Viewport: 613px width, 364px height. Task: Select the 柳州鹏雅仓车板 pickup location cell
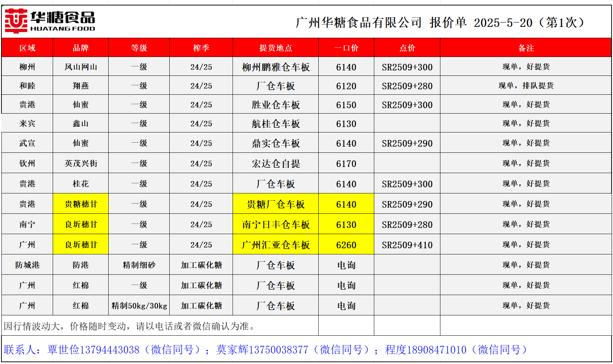click(x=276, y=67)
